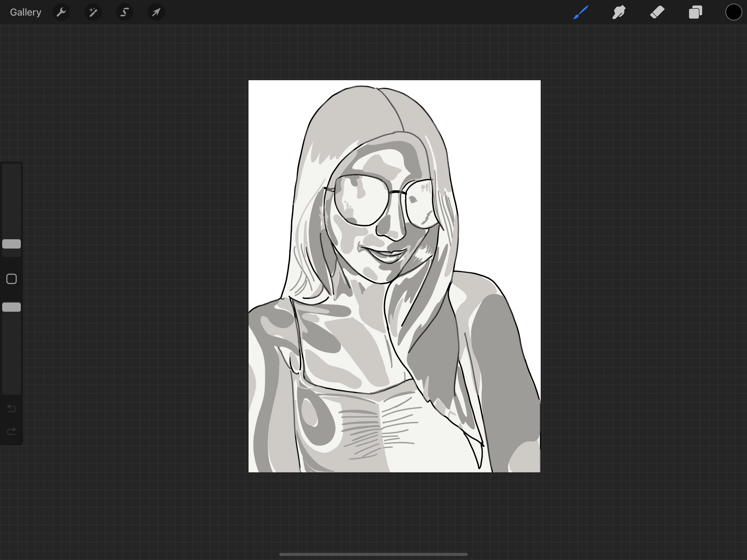Open the Actions wrench menu
Viewport: 747px width, 560px height.
pos(61,13)
